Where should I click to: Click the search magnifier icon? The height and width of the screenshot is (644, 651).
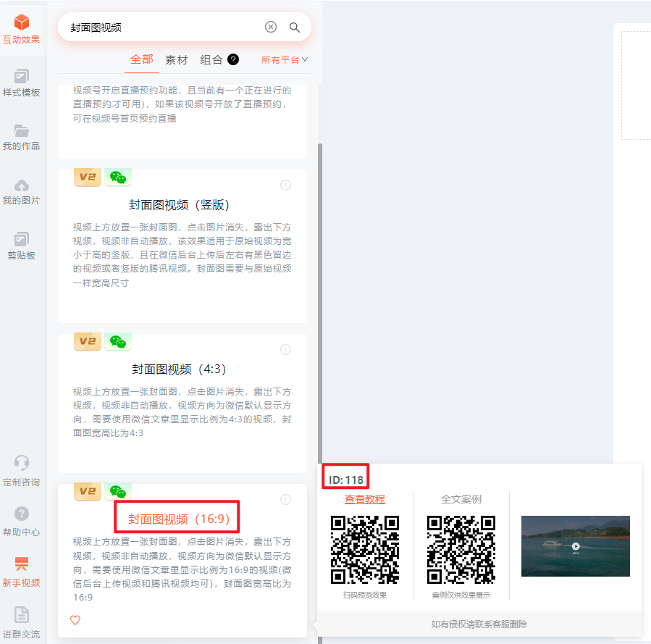tap(294, 28)
